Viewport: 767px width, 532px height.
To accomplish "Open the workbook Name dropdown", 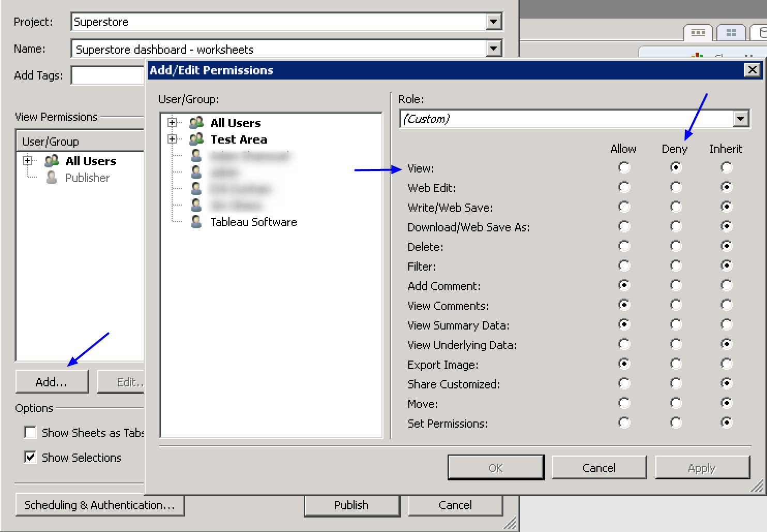I will (494, 49).
